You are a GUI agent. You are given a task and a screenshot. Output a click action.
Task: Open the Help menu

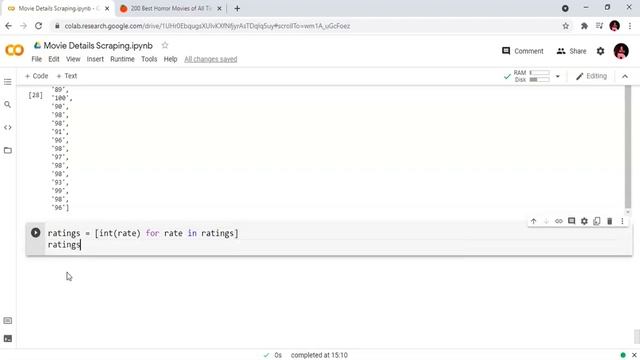click(171, 59)
